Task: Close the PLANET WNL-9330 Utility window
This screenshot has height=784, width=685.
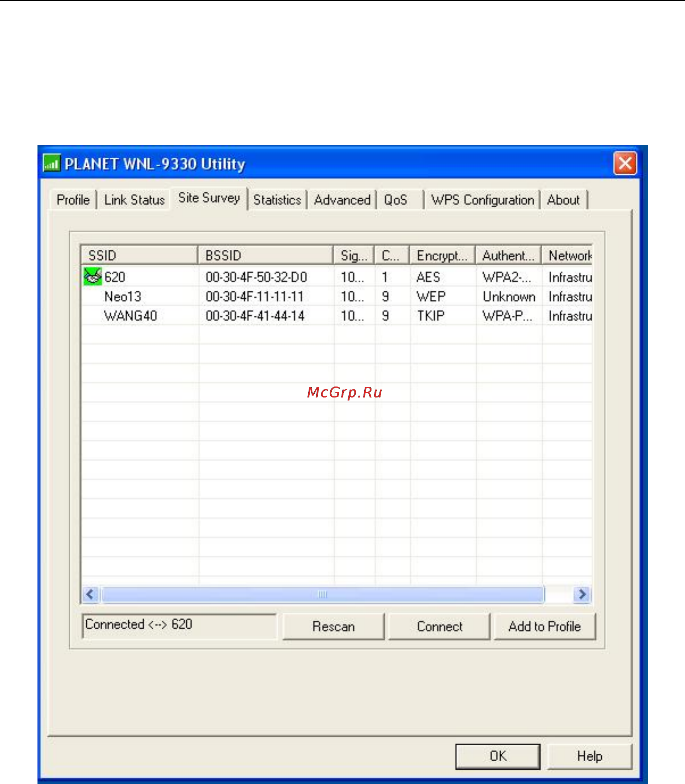Action: (625, 163)
